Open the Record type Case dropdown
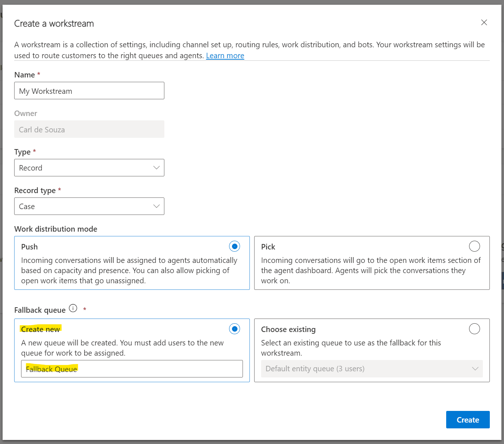This screenshot has width=504, height=444. point(89,206)
